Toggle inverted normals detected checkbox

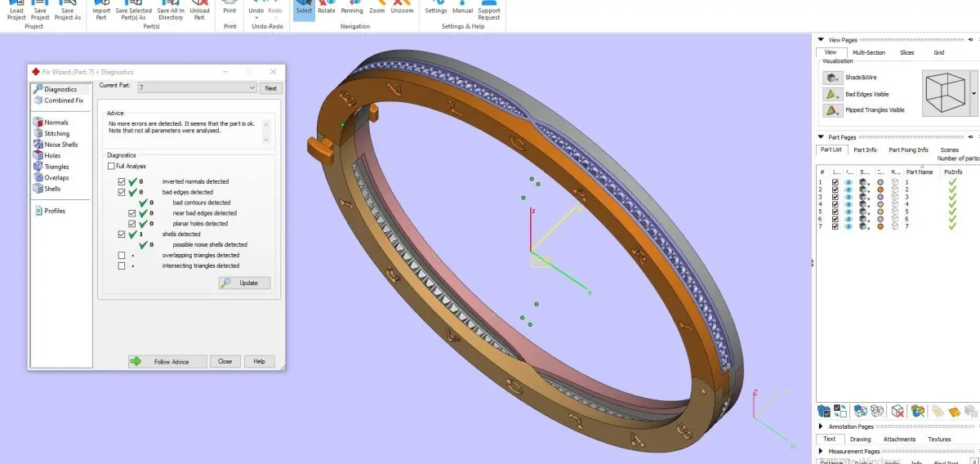122,181
